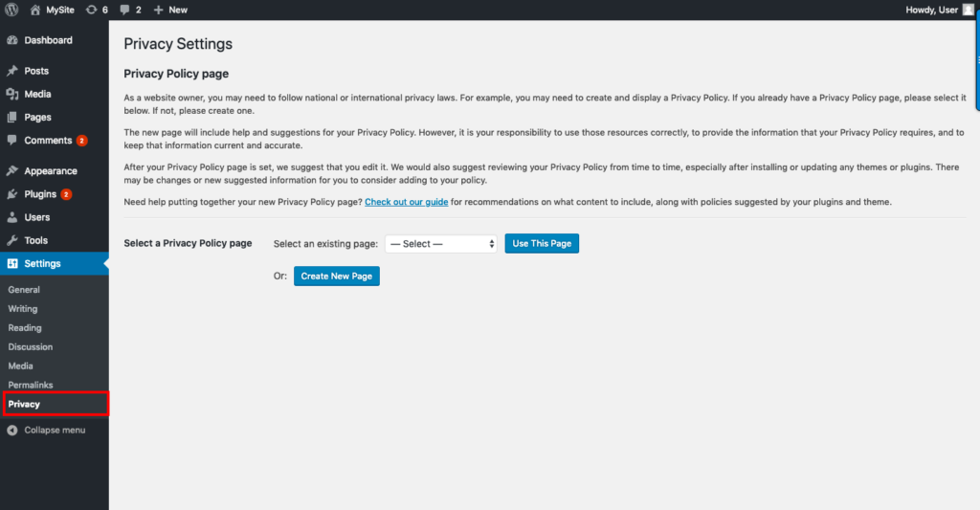Open Media under Settings submenu

click(20, 366)
